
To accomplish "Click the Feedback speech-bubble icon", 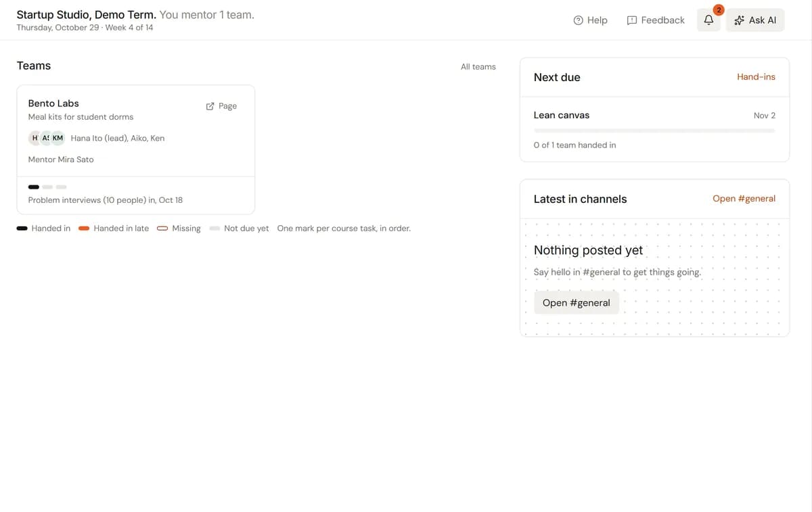I will [632, 20].
